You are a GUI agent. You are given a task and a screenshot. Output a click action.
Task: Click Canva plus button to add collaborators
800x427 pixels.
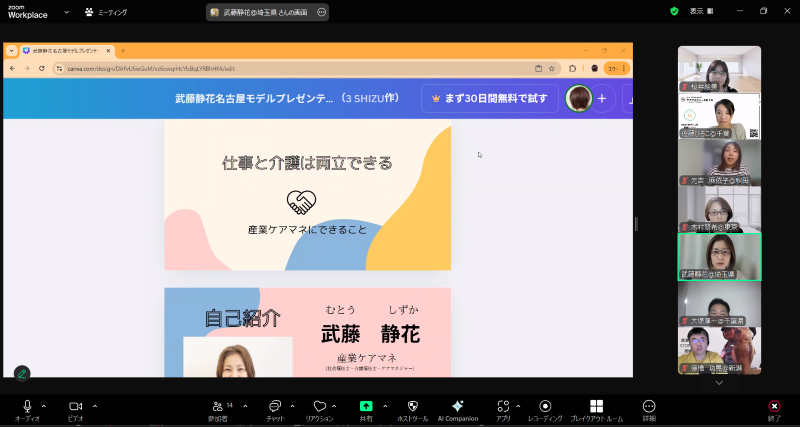tap(602, 98)
